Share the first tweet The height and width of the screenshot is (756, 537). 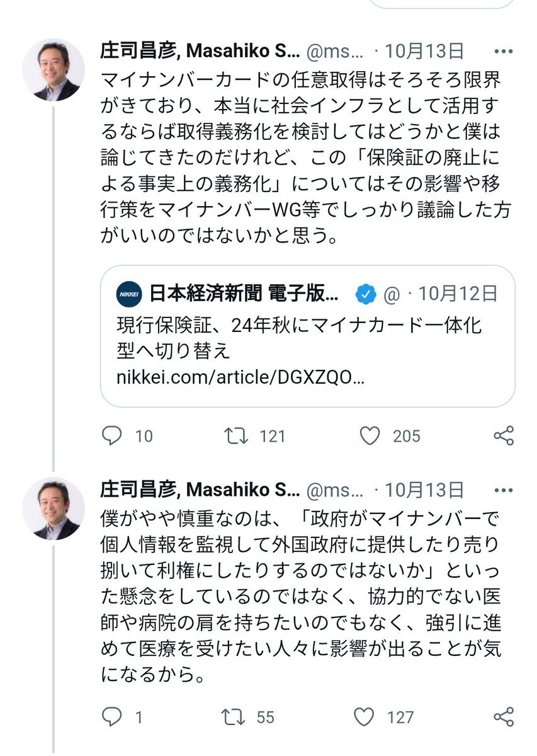[503, 436]
